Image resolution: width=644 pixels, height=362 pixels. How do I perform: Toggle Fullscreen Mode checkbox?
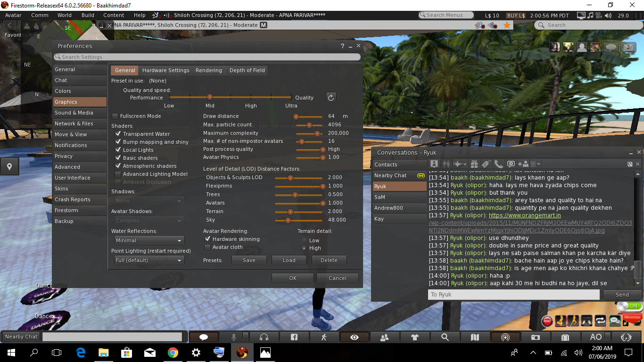(x=115, y=116)
